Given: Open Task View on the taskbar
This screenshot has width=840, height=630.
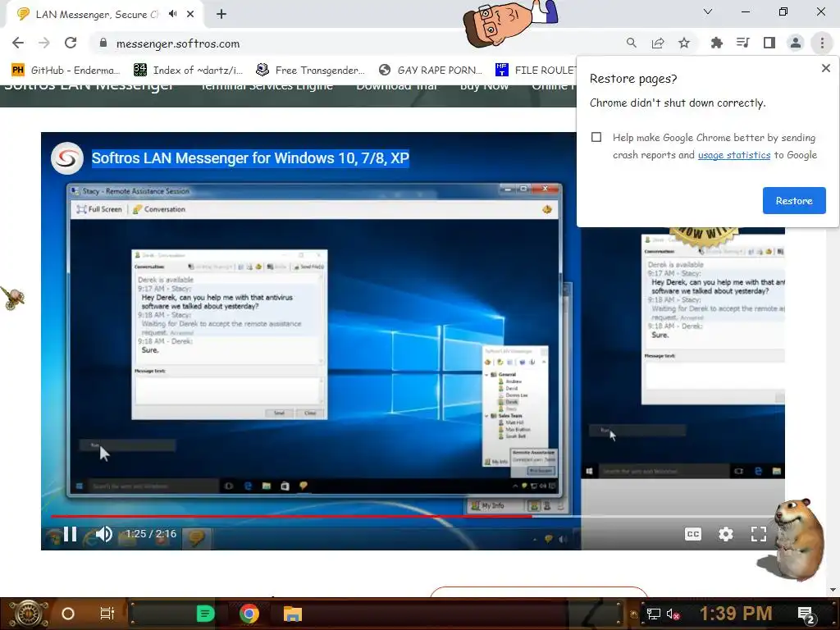Looking at the screenshot, I should pyautogui.click(x=107, y=614).
